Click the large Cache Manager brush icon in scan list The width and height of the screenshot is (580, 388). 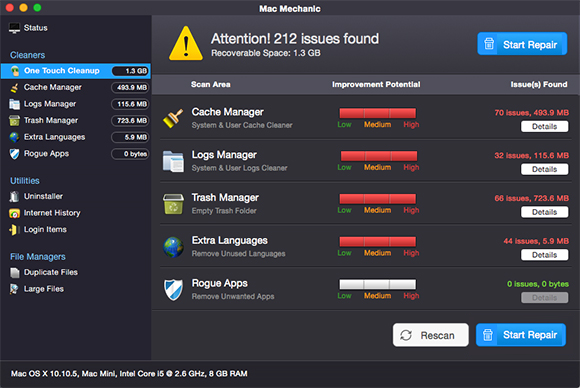[x=173, y=118]
